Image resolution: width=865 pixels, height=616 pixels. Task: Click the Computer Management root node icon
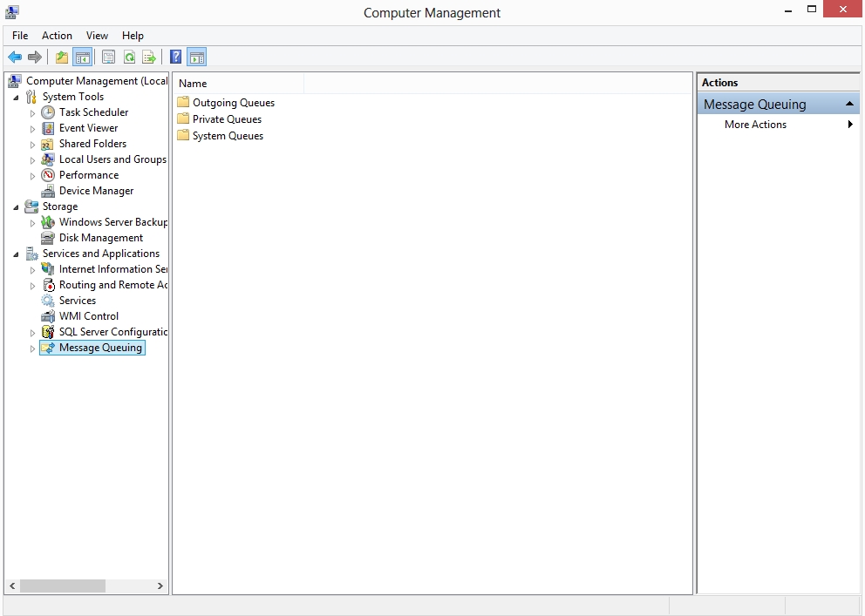click(x=15, y=81)
